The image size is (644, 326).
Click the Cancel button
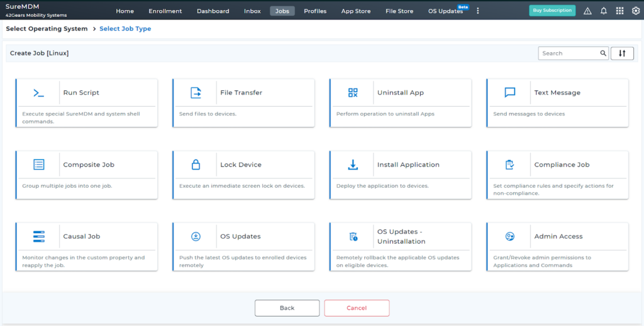tap(357, 308)
